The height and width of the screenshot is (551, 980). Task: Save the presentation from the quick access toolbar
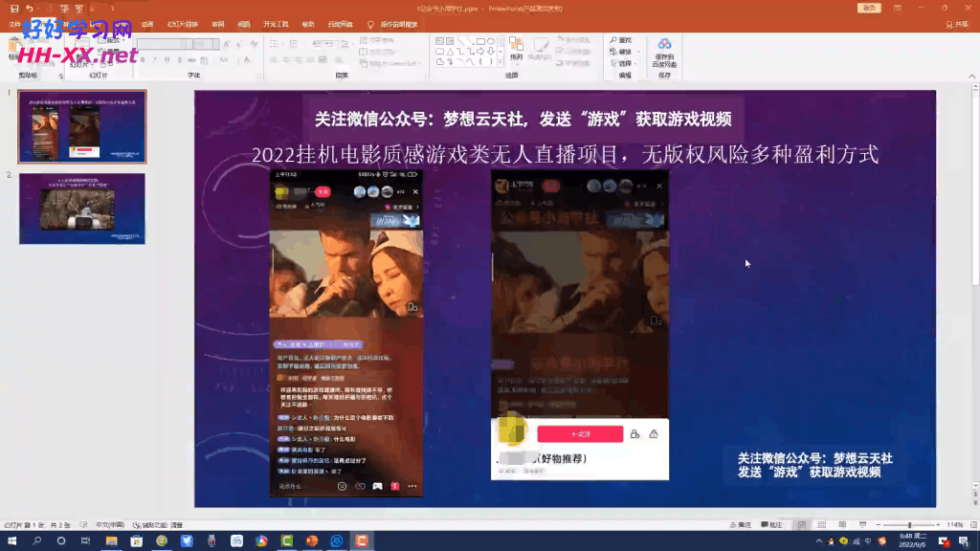coord(14,9)
